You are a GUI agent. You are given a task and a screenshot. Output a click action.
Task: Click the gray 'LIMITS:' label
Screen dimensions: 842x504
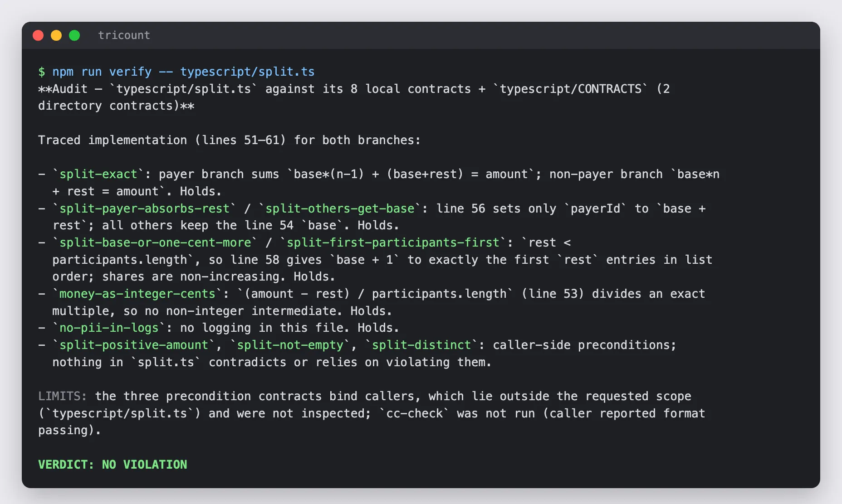pos(63,396)
